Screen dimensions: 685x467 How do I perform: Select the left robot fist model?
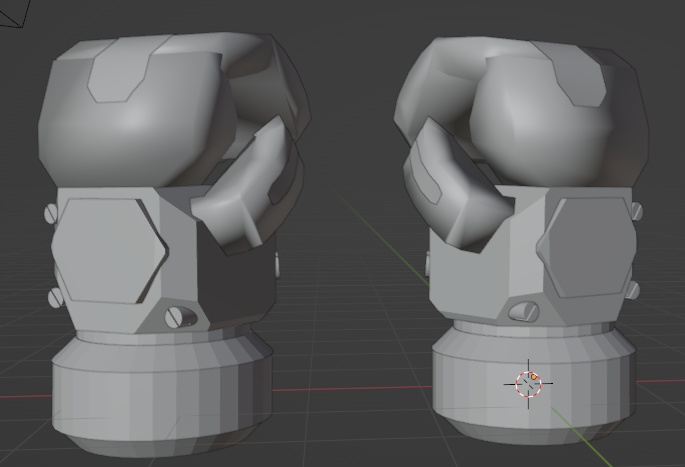175,245
